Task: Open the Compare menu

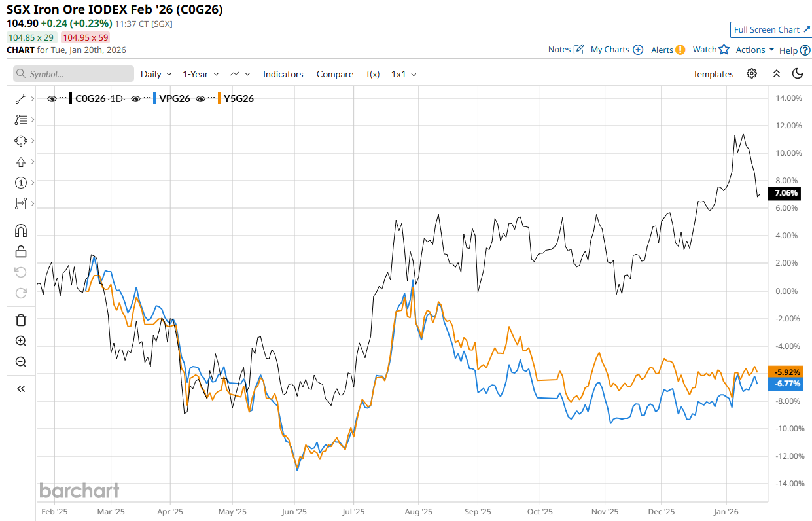Action: pos(334,74)
